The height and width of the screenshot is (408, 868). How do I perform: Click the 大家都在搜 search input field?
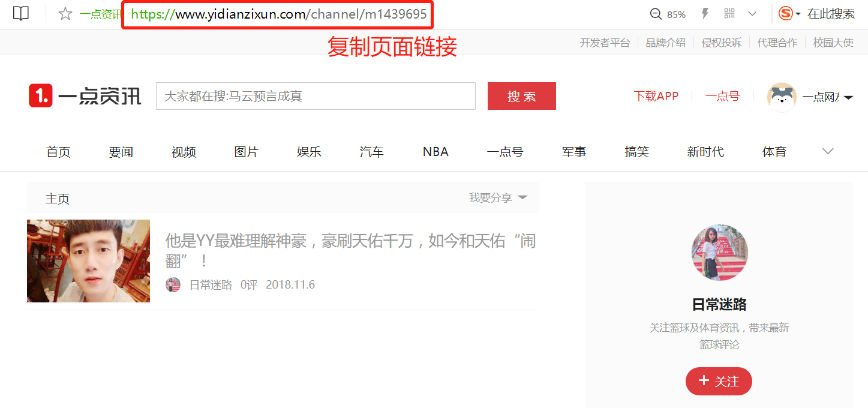tap(316, 96)
